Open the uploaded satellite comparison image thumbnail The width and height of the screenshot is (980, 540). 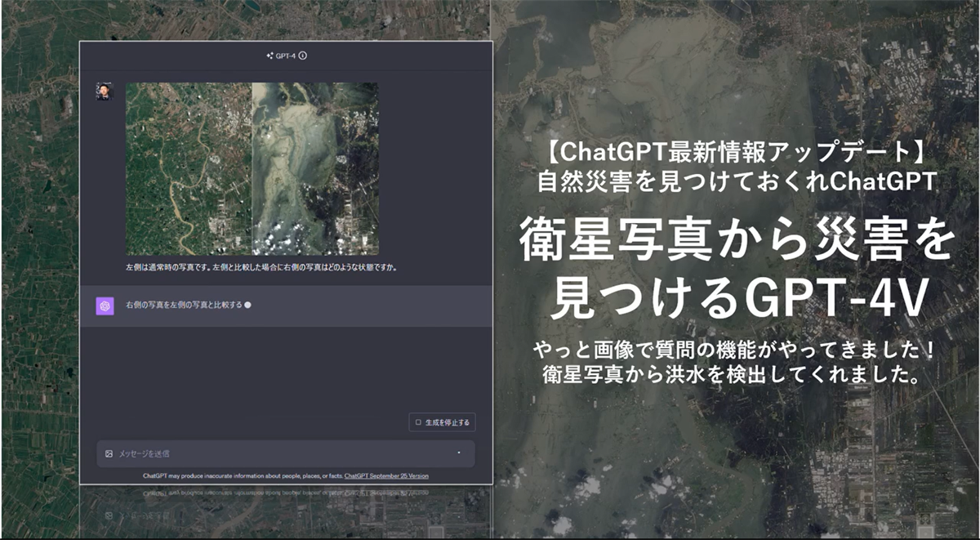[252, 168]
